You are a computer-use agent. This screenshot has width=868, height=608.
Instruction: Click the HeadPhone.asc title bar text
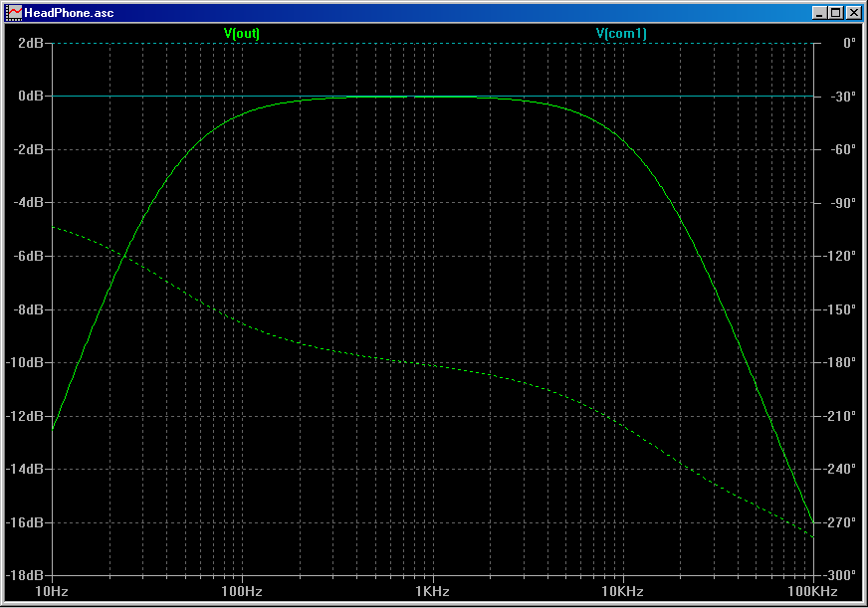70,13
